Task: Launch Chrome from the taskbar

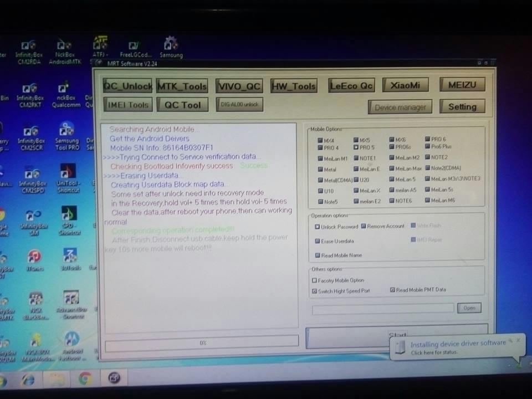Action: pos(84,379)
